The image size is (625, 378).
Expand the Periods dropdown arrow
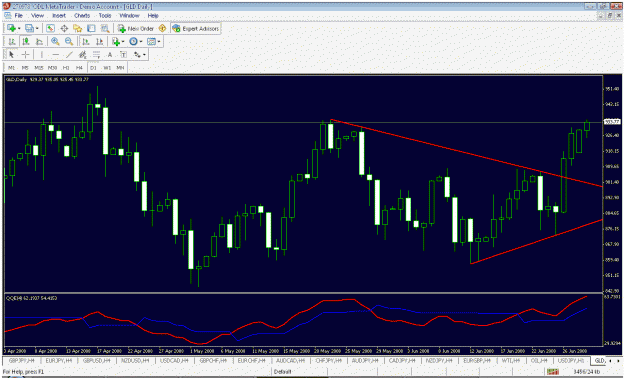click(141, 42)
